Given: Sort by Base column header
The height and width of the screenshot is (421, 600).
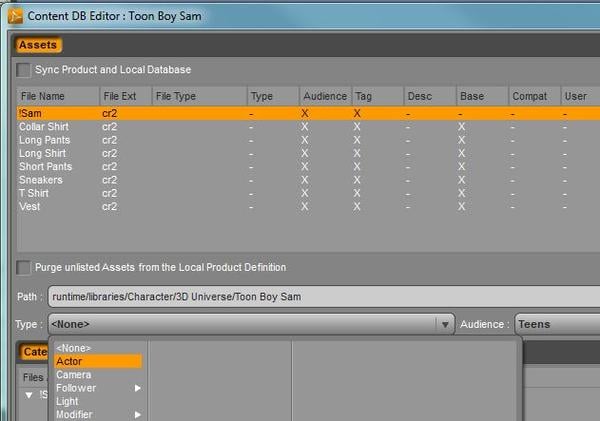Looking at the screenshot, I should (x=482, y=96).
